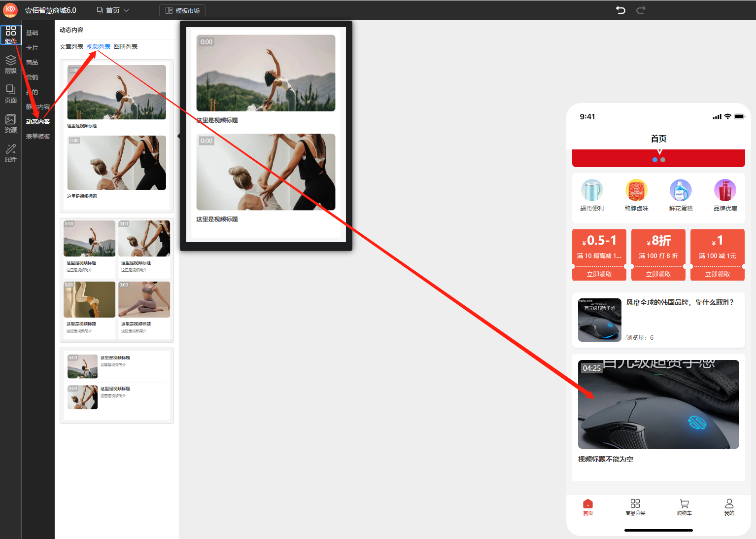
Task: Click the red banner carousel
Action: pos(658,158)
